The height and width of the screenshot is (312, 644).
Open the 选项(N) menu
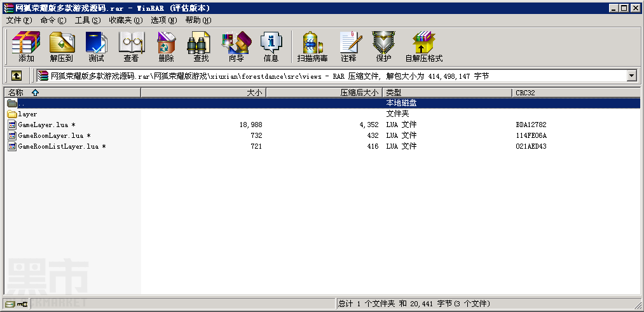(164, 20)
